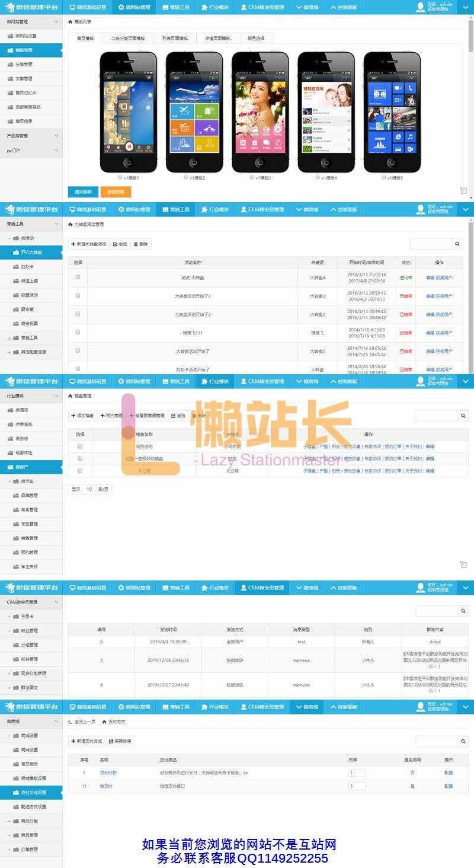Click the home icon beside 大转盘活动管理 breadcrumb
The image size is (474, 868).
point(71,224)
